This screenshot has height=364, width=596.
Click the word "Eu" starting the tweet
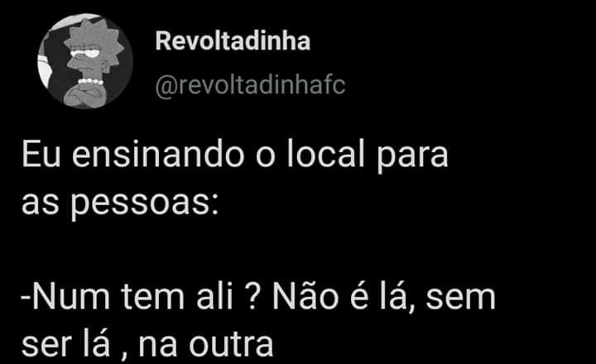pyautogui.click(x=41, y=154)
